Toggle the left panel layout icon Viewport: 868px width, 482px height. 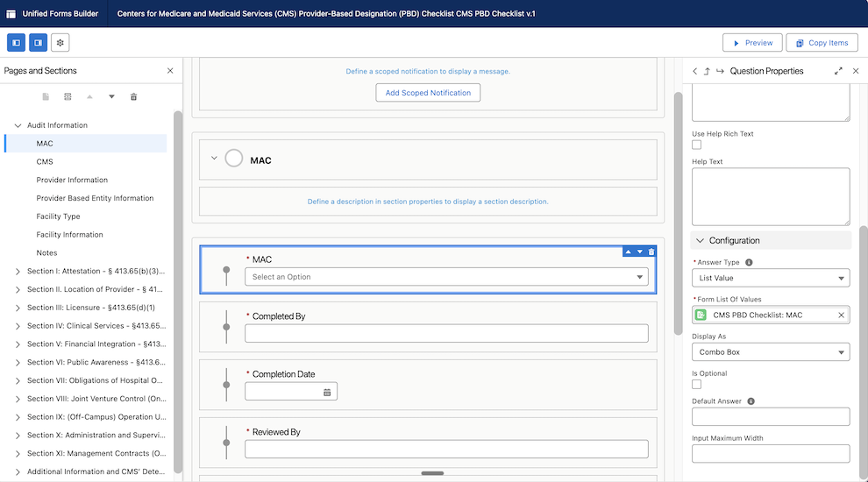tap(16, 43)
